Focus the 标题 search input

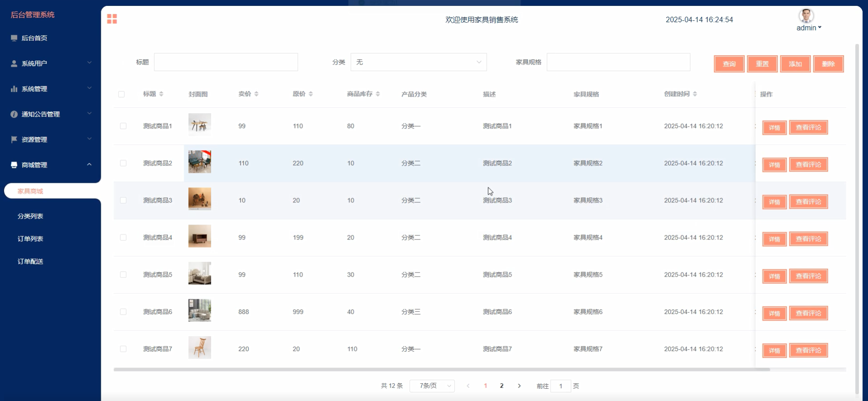(x=226, y=62)
